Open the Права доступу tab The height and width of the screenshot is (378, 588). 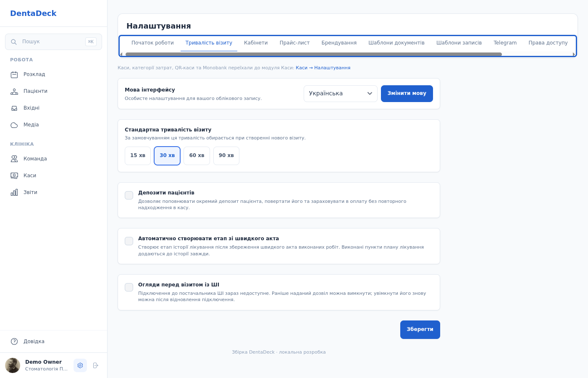coord(548,43)
